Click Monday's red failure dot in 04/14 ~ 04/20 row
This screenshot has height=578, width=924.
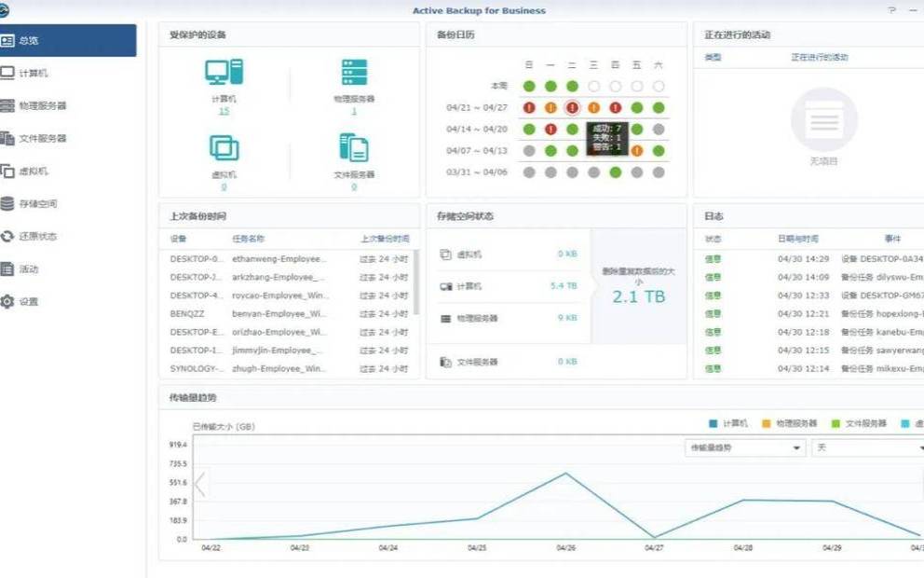[550, 130]
